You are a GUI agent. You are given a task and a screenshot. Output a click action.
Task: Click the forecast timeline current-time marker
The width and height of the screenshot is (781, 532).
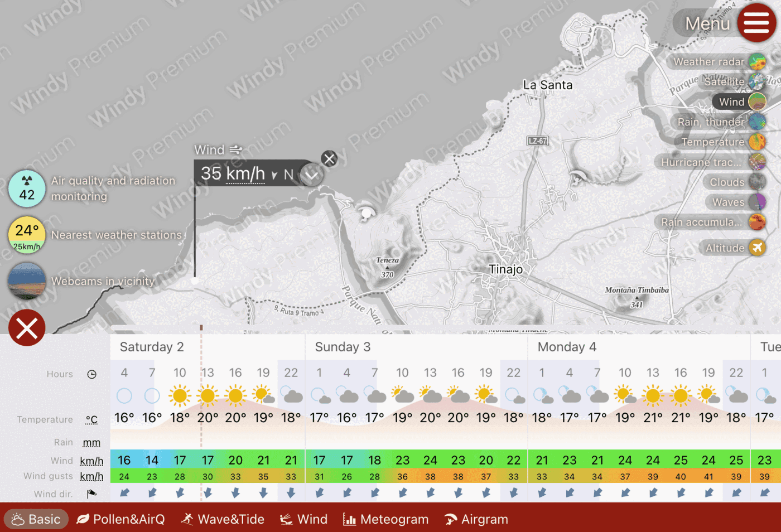[x=201, y=328]
